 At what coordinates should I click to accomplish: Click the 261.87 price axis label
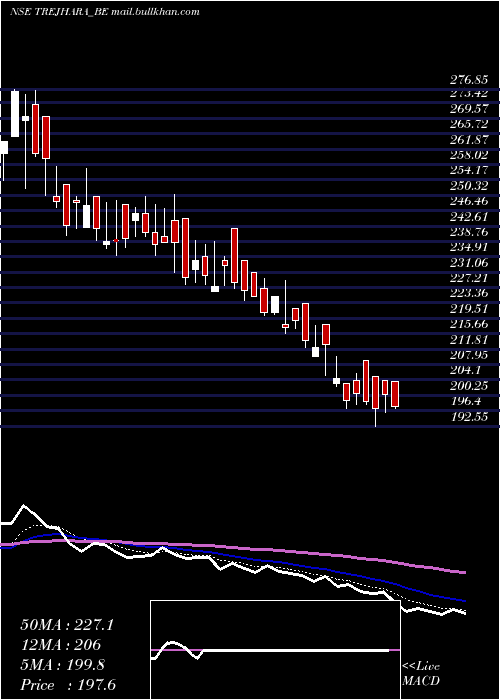469,140
